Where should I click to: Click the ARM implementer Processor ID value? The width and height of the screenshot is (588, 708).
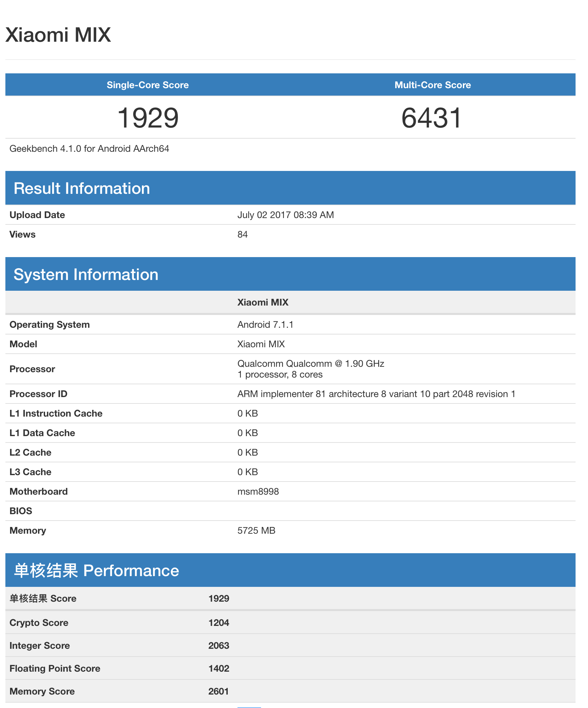(x=376, y=394)
